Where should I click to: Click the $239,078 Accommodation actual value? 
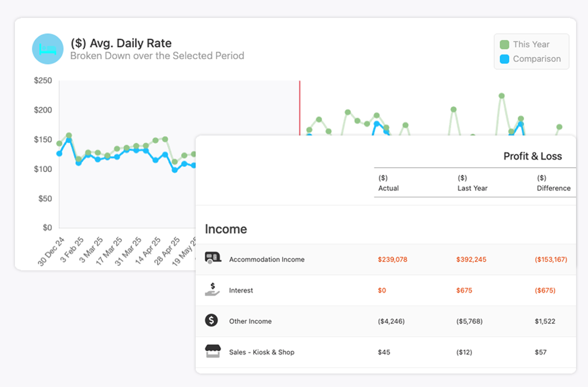[392, 259]
